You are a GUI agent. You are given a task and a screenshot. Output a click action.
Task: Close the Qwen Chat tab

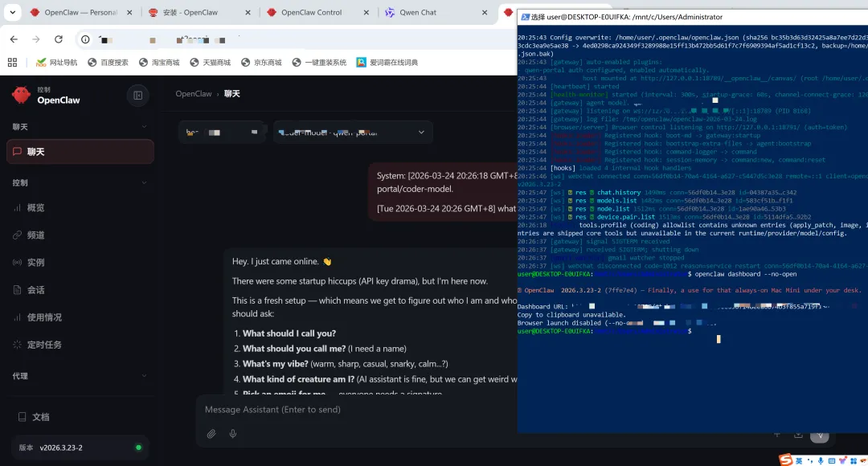[x=485, y=12]
